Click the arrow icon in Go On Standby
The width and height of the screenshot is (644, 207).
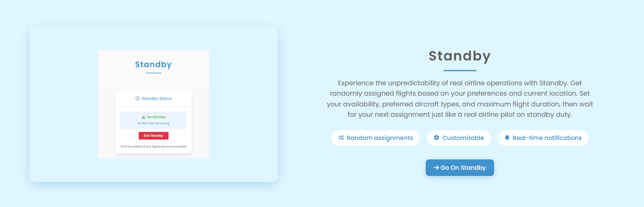436,168
